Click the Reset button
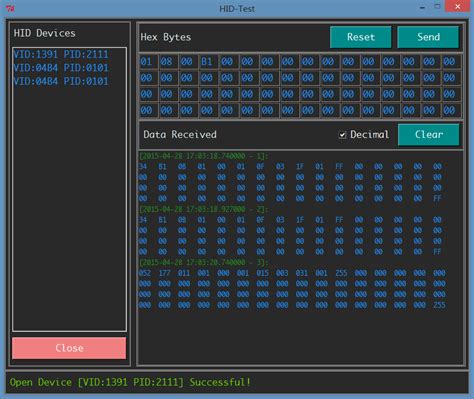 [x=361, y=37]
